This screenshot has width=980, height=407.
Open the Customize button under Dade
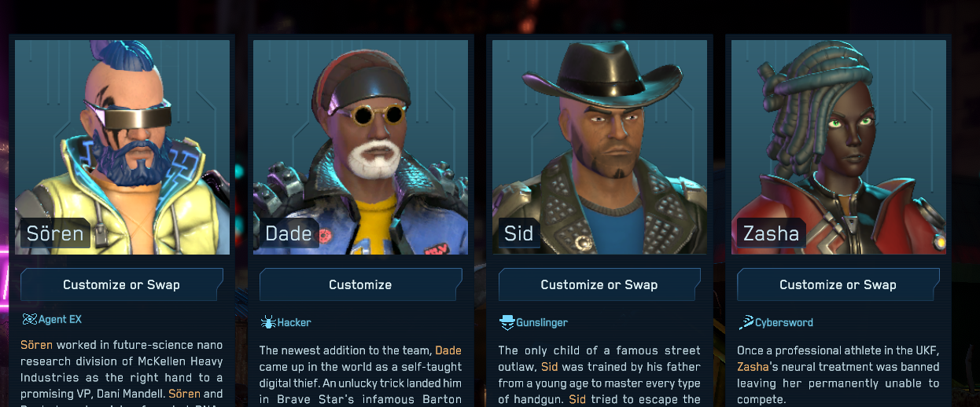click(360, 284)
